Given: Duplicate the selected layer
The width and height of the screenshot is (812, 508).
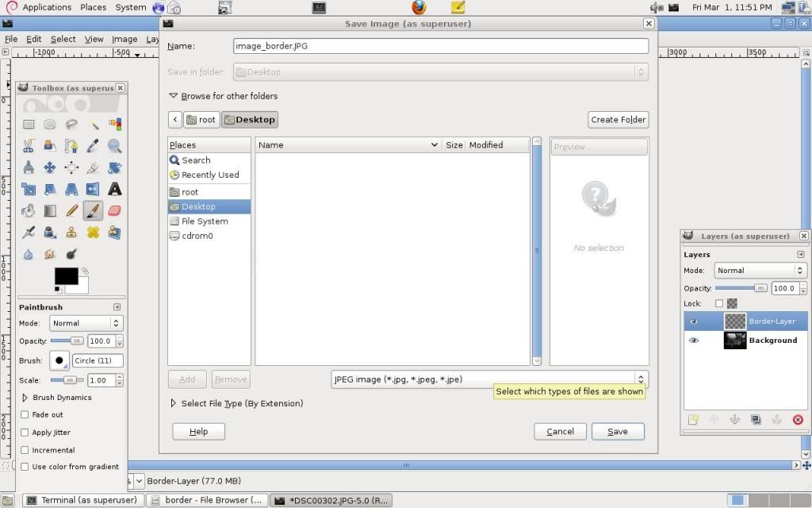Looking at the screenshot, I should [x=756, y=419].
